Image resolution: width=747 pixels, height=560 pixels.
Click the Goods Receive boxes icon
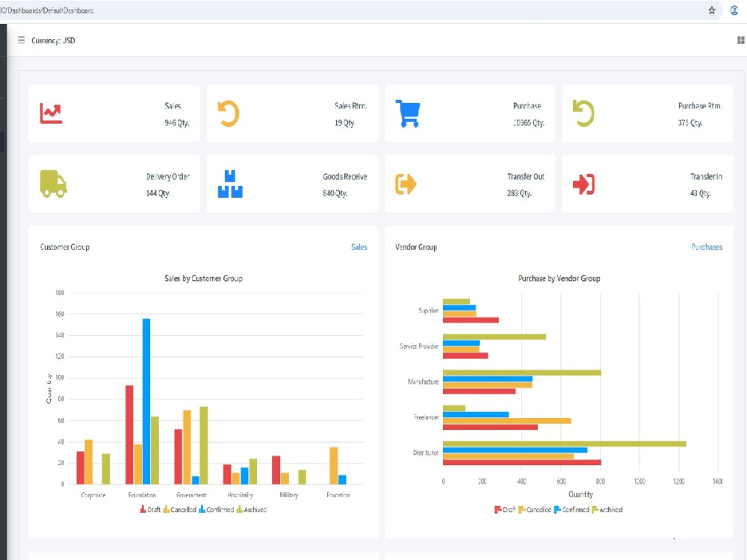pos(230,184)
